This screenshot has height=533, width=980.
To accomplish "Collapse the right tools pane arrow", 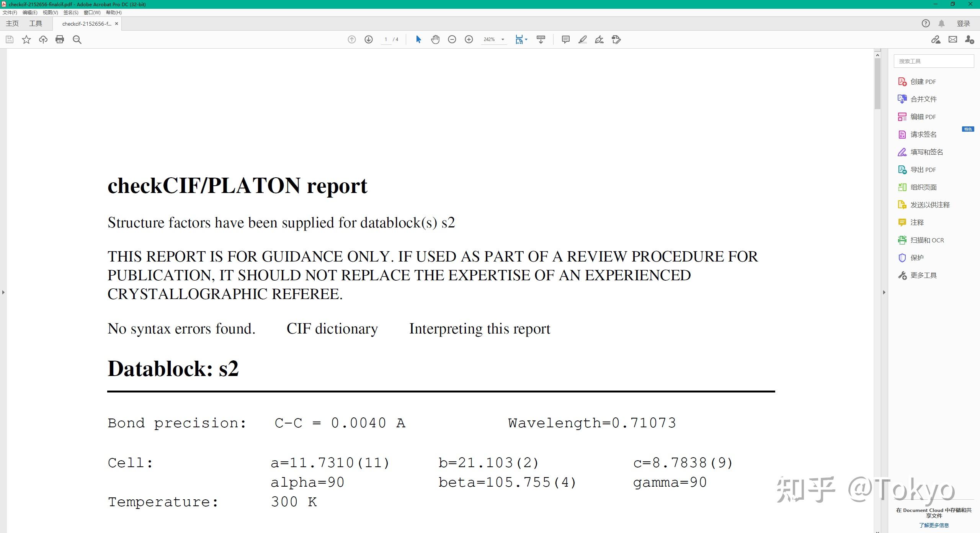I will 884,292.
